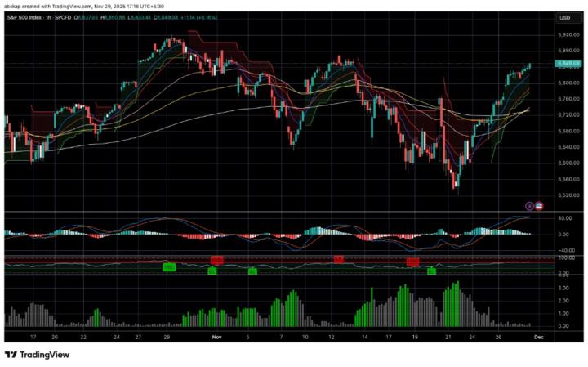Click the current price label 6,849.08 on axis
This screenshot has width=588, height=367.
[568, 64]
